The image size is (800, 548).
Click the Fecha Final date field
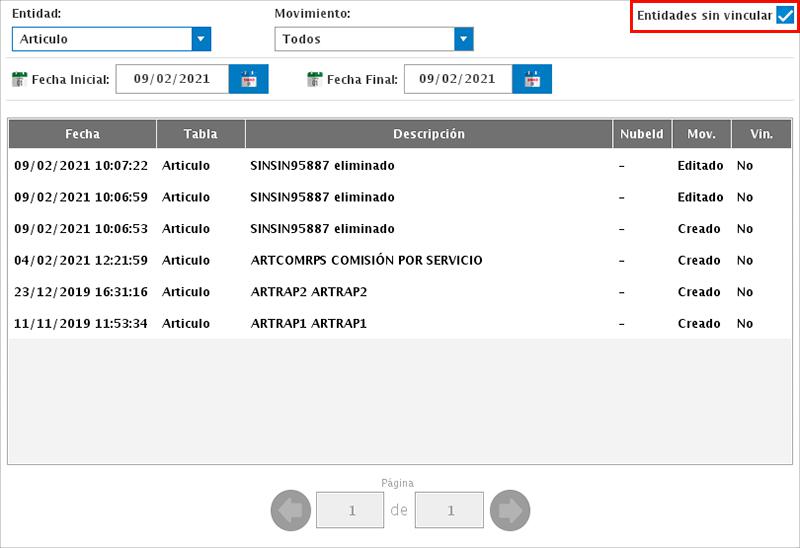click(457, 79)
